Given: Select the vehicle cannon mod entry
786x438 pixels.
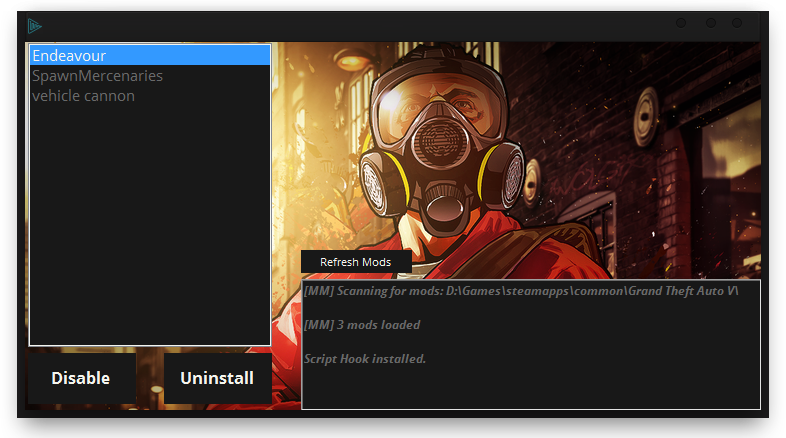Looking at the screenshot, I should point(150,96).
